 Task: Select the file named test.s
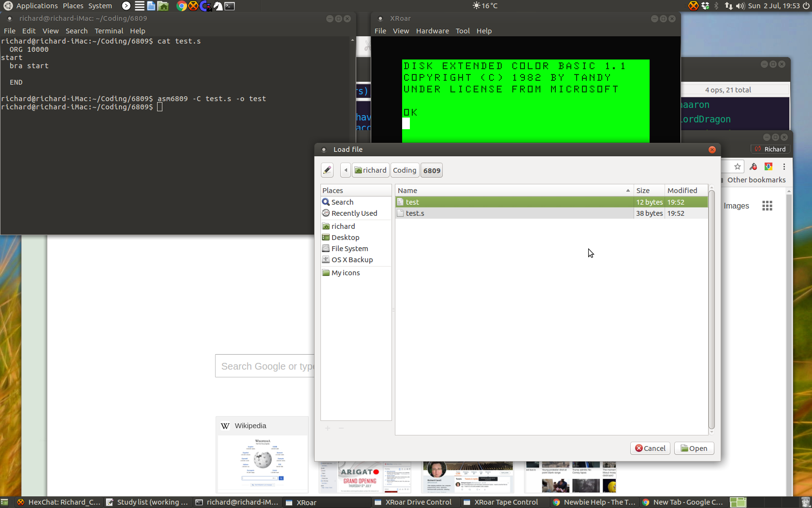(x=551, y=213)
